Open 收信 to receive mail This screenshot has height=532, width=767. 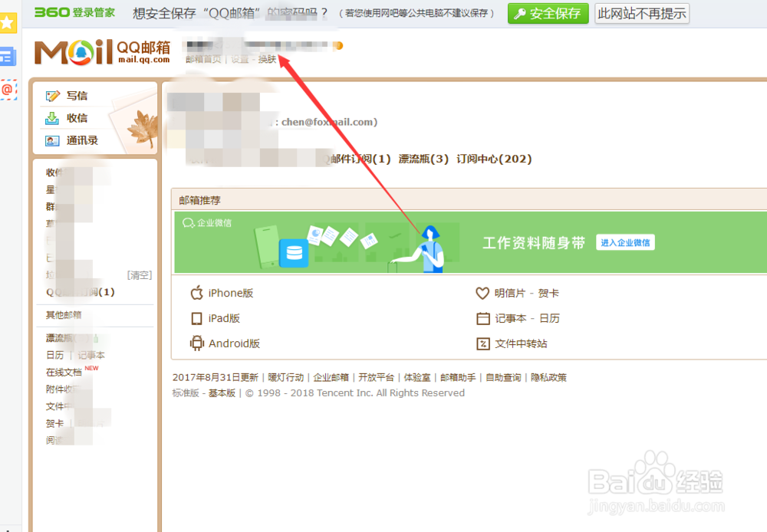pos(77,118)
